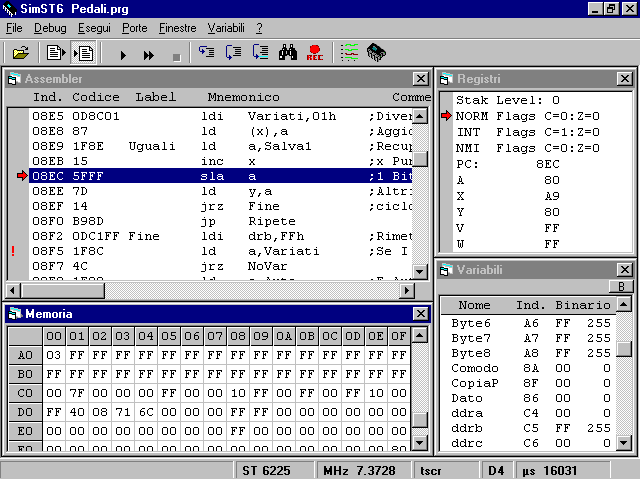Close the Memoria panel
The width and height of the screenshot is (640, 480).
pos(420,313)
